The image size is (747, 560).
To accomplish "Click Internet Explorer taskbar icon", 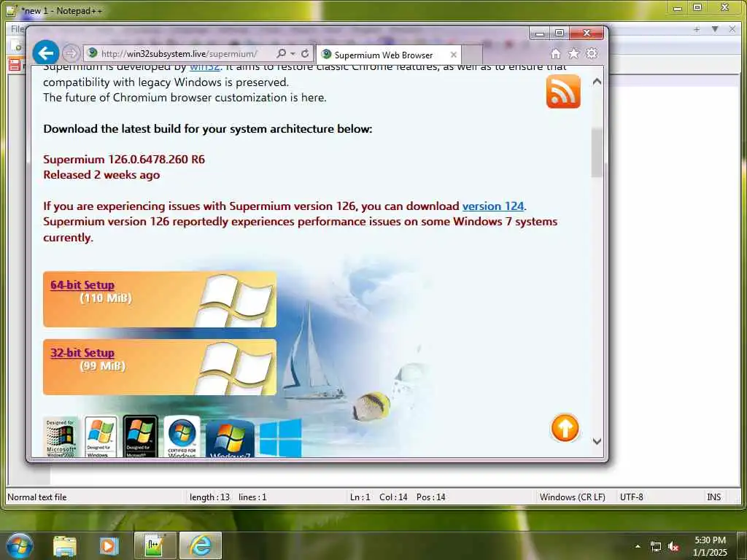I will [200, 545].
